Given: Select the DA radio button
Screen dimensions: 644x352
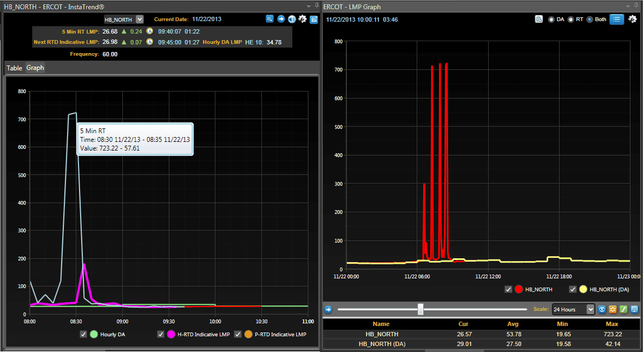Looking at the screenshot, I should pyautogui.click(x=551, y=19).
